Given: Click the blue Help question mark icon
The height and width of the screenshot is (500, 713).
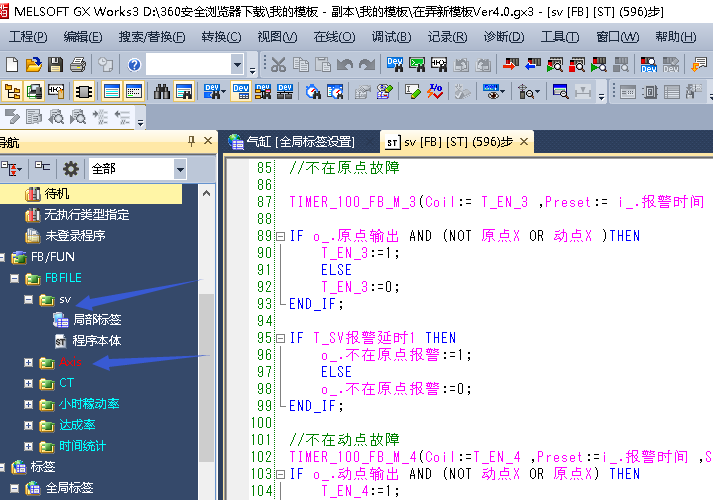Looking at the screenshot, I should click(x=134, y=64).
